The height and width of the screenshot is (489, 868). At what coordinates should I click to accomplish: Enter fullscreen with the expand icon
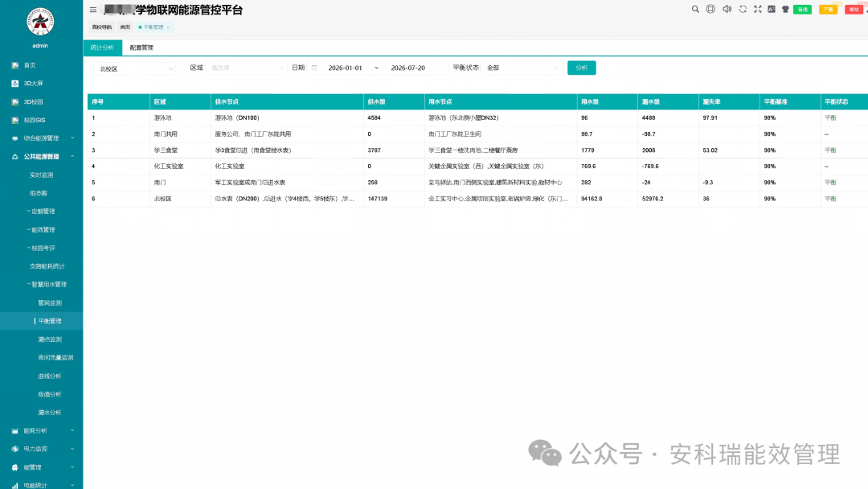point(758,9)
